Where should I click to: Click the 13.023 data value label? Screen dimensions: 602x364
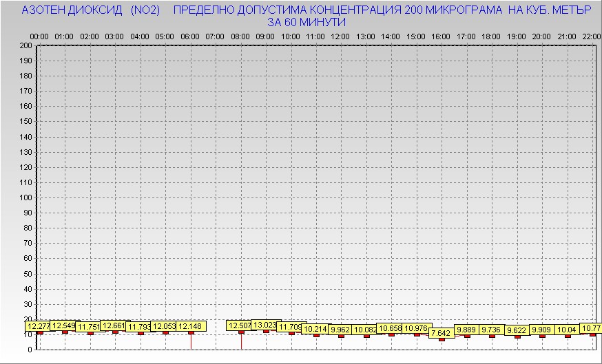click(x=264, y=325)
